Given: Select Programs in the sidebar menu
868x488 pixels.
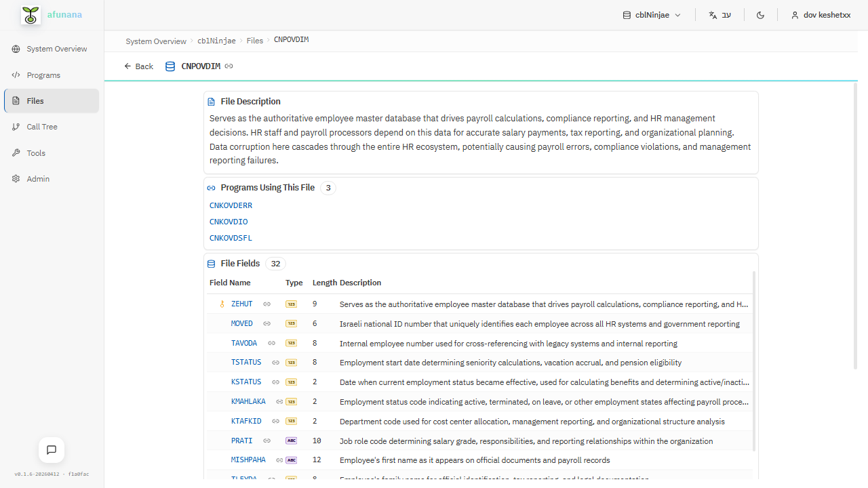Looking at the screenshot, I should [x=43, y=75].
